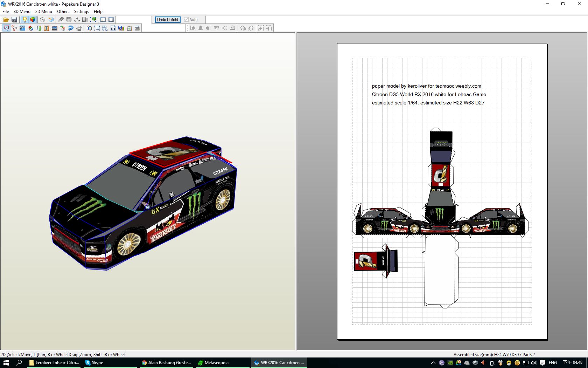Pick the Input Text tool icon
Screen dimensions: 588x368
[x=47, y=28]
